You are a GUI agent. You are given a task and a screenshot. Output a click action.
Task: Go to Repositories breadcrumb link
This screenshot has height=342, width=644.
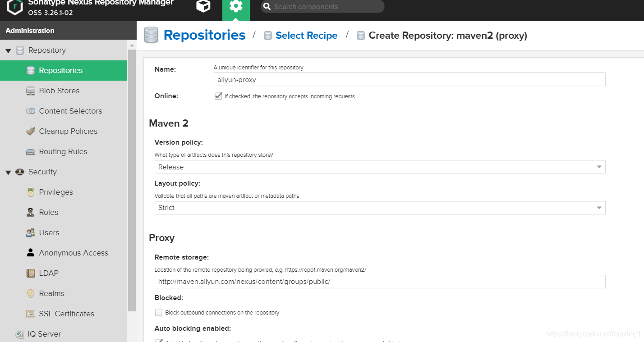pos(204,35)
